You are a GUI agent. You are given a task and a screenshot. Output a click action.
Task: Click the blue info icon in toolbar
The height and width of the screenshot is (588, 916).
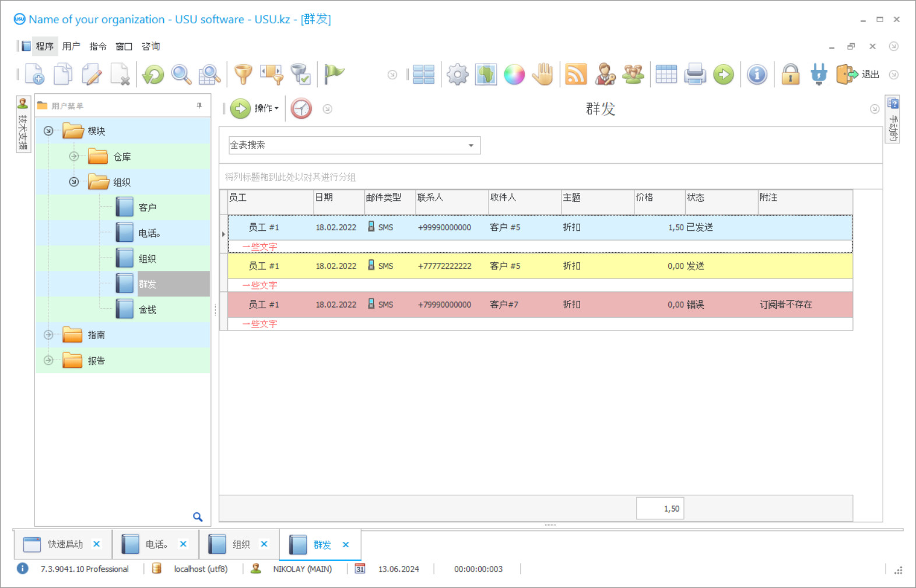[x=757, y=75]
